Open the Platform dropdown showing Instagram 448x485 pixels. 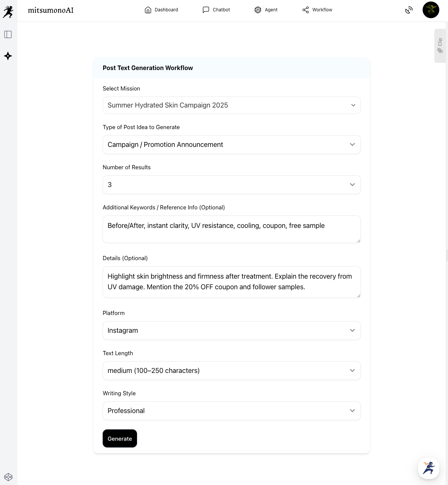pos(231,331)
